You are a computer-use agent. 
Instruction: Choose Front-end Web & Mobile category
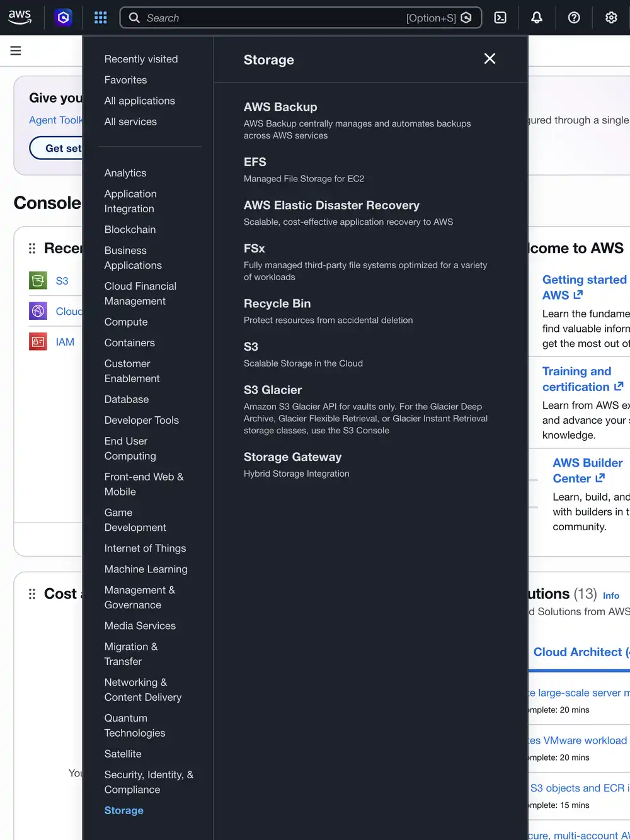[144, 485]
